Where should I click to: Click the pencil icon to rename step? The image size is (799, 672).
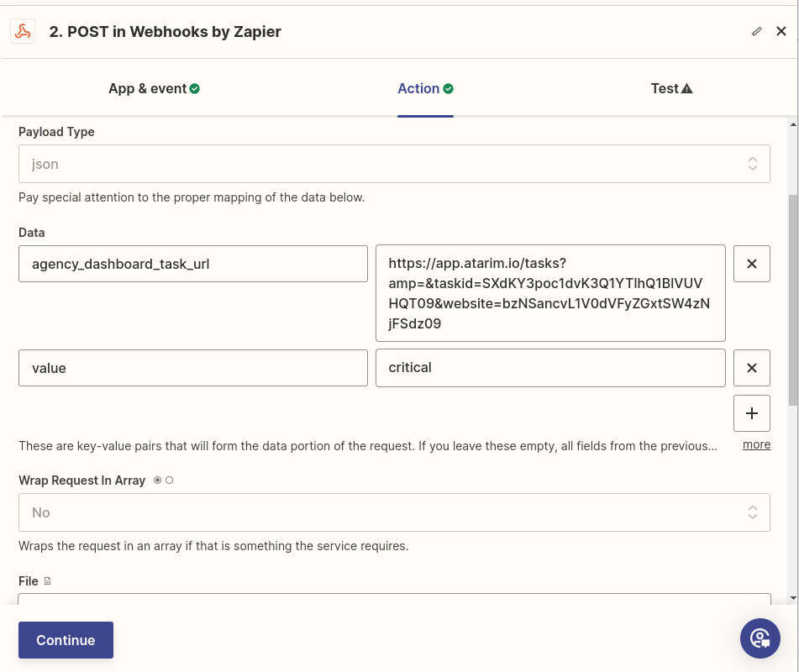click(757, 32)
